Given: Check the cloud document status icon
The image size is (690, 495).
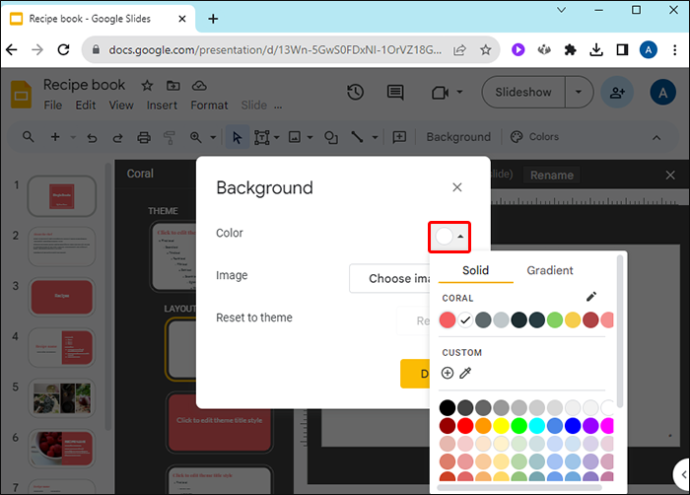Looking at the screenshot, I should [x=199, y=85].
